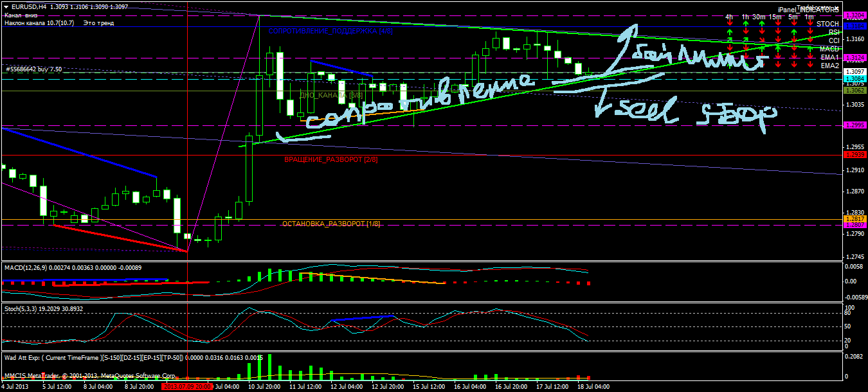Click the 4h column header in iPanel

tap(729, 17)
